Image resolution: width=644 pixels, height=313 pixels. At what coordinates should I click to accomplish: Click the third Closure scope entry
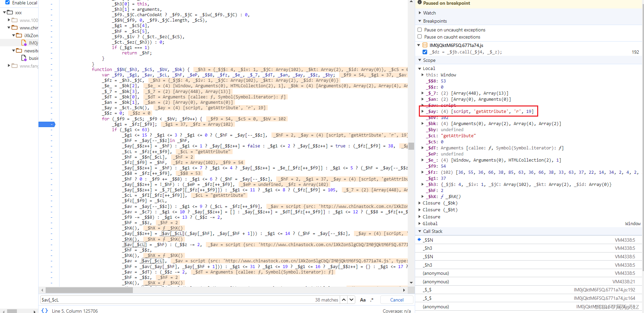coord(431,217)
